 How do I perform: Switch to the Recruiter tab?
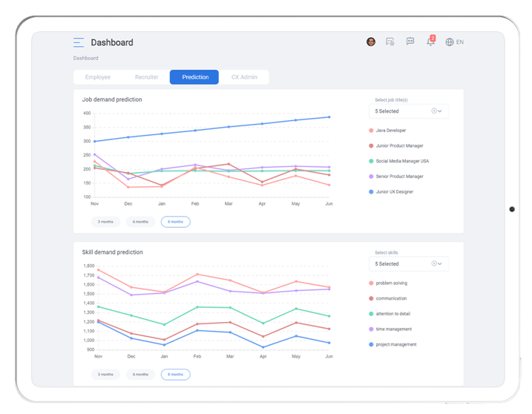click(x=147, y=77)
